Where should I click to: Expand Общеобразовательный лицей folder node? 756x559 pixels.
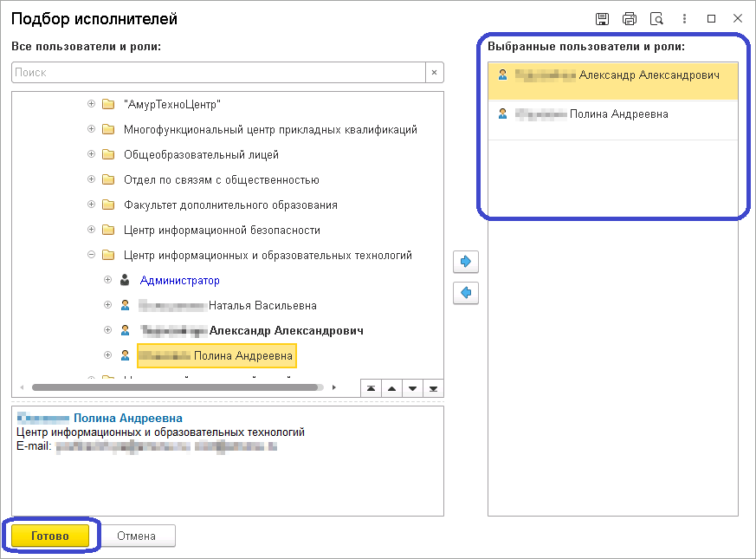coord(92,155)
